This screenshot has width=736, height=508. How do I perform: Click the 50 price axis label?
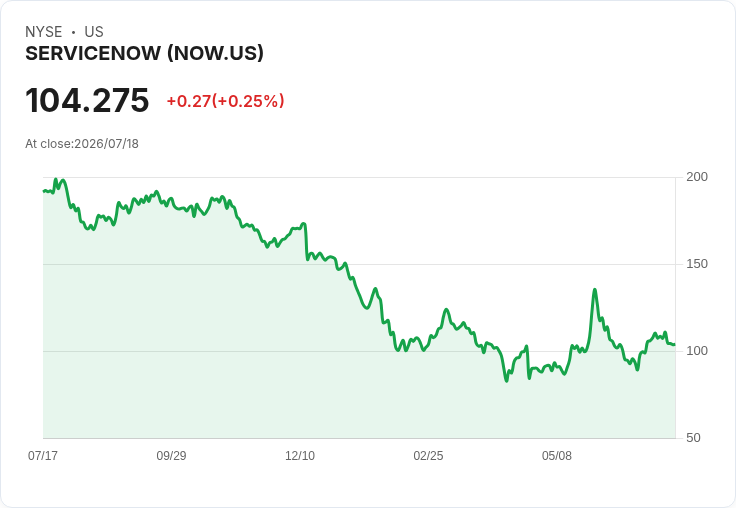pos(693,438)
